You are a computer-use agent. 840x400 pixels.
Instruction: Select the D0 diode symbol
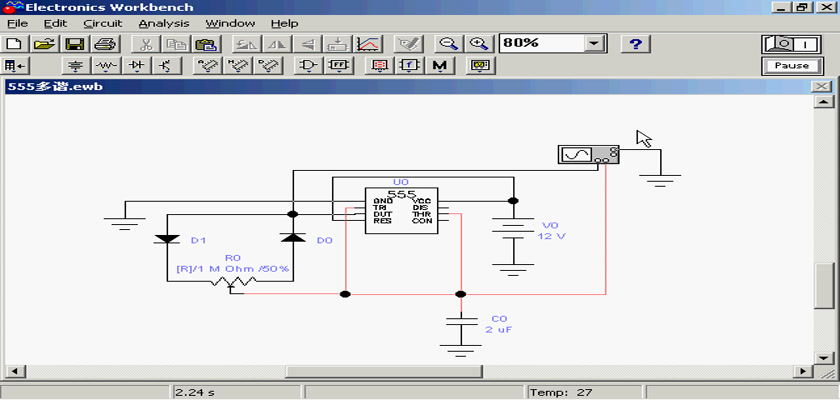pos(293,238)
